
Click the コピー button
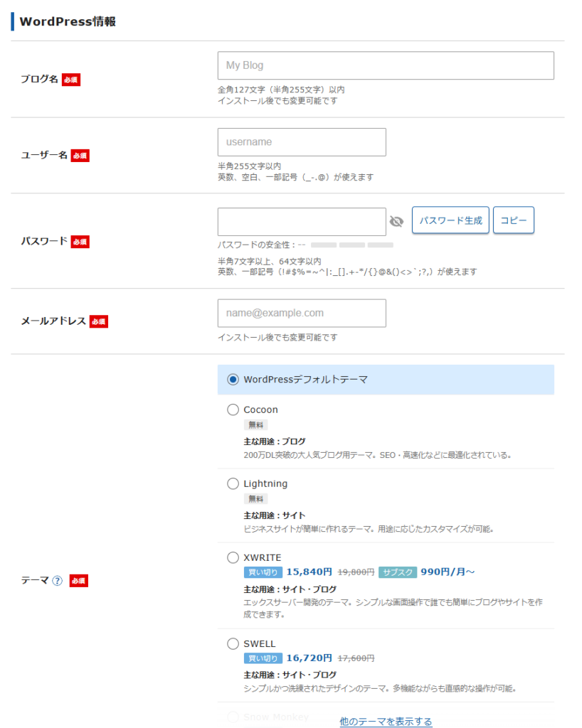513,220
